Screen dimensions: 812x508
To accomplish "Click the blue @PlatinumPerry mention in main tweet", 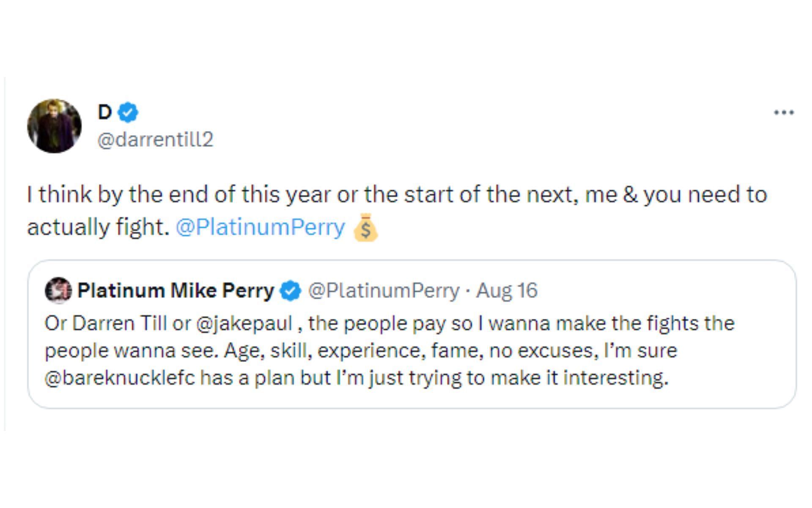I will [x=260, y=227].
